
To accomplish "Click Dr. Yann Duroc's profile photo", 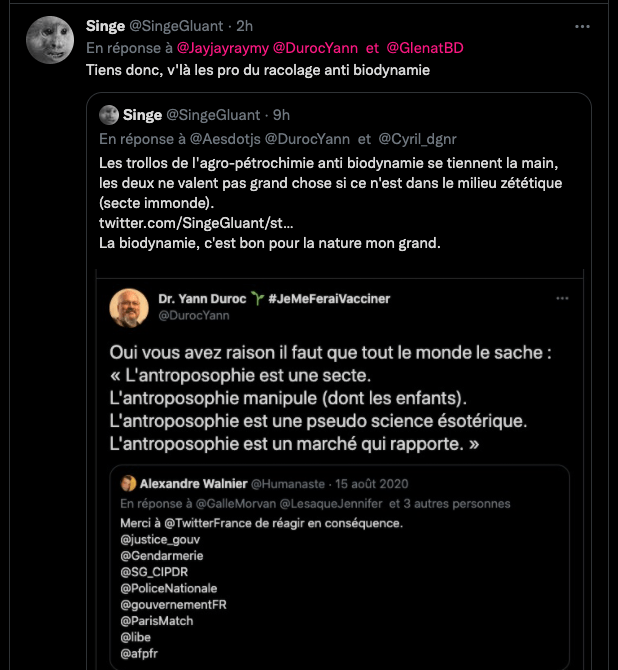I will (129, 307).
